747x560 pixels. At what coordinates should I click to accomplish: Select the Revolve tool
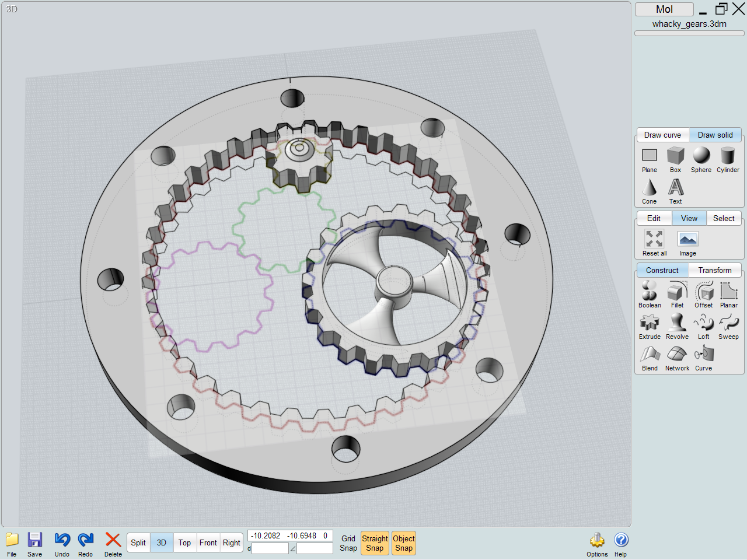(676, 325)
